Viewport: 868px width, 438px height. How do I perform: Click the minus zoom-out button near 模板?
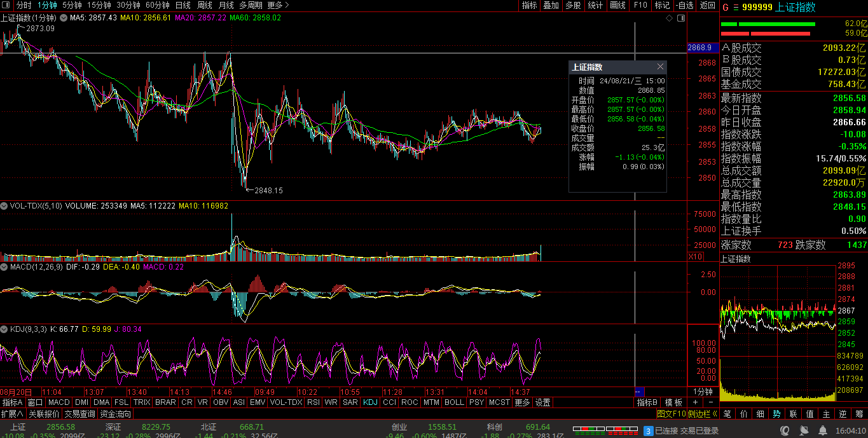(710, 402)
